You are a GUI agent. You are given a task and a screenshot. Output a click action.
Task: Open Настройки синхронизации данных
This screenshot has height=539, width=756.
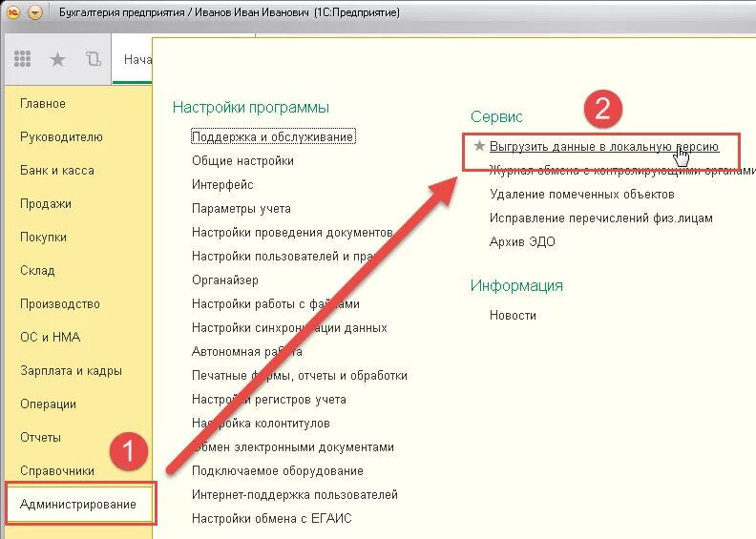[x=289, y=327]
